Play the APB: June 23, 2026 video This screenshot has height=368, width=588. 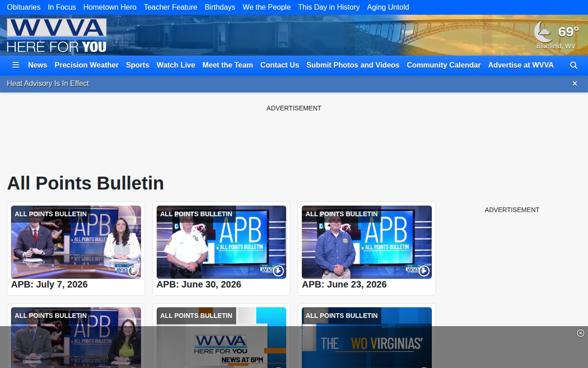(x=424, y=271)
